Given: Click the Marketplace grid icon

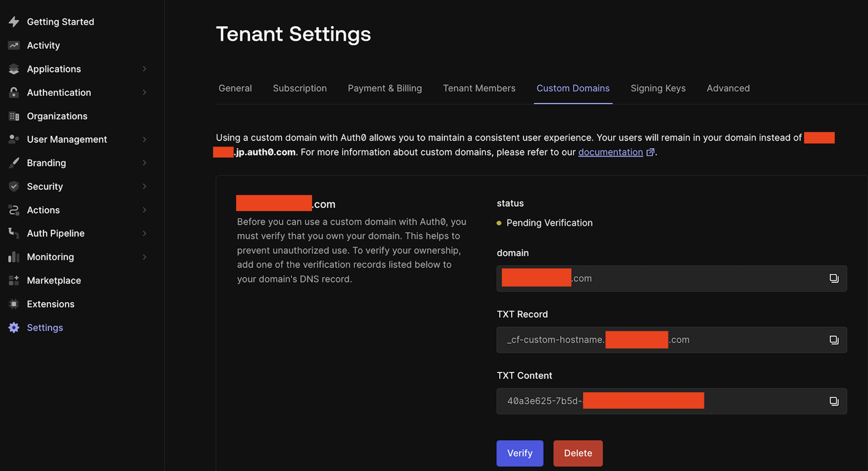Looking at the screenshot, I should click(x=14, y=280).
